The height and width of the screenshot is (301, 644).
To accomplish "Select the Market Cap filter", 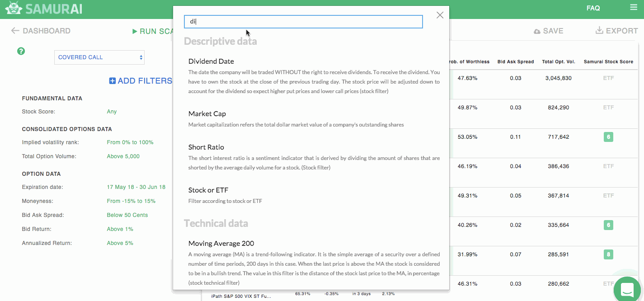I will coord(207,114).
